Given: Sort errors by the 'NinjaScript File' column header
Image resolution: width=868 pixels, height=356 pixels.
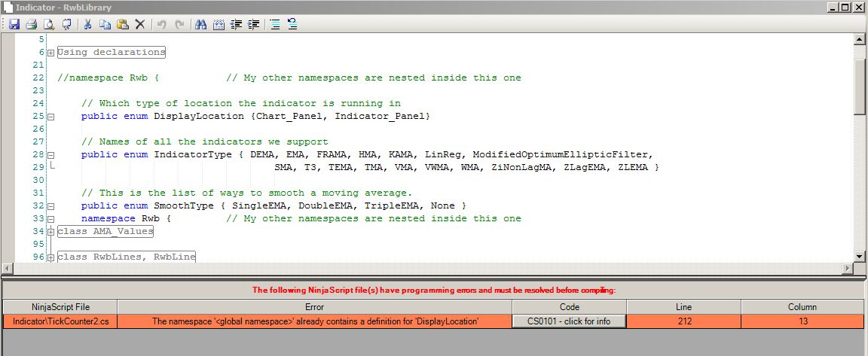Looking at the screenshot, I should click(60, 307).
